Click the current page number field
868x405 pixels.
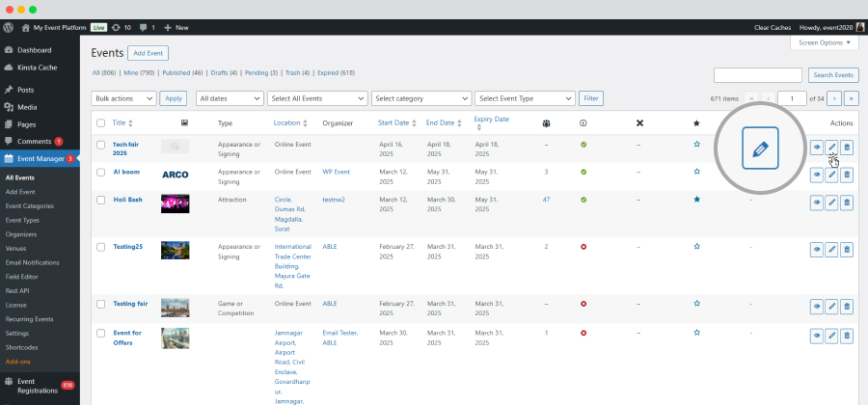click(792, 98)
